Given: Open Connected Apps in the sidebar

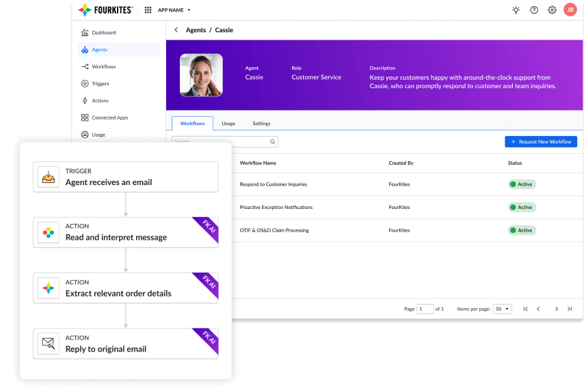Looking at the screenshot, I should [119, 117].
